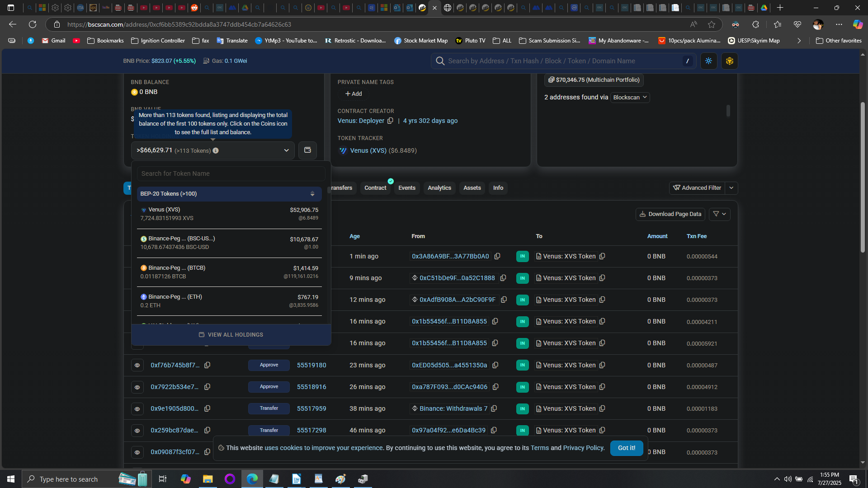Select Binance-Peg BTCB token holding row

coord(229,272)
